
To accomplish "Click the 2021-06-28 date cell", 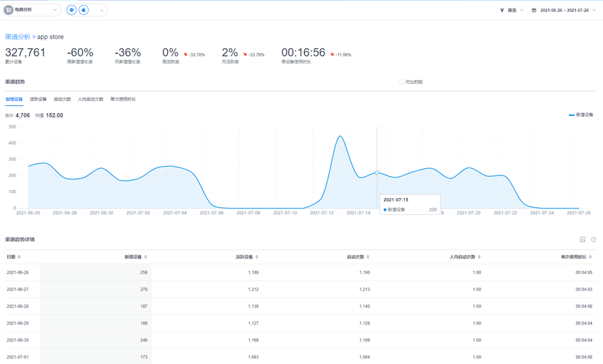I will click(x=18, y=306).
